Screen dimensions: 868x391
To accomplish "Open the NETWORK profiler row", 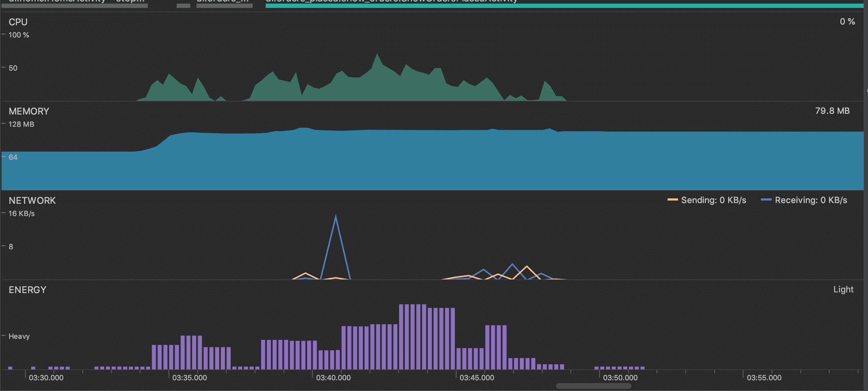I will (x=32, y=201).
